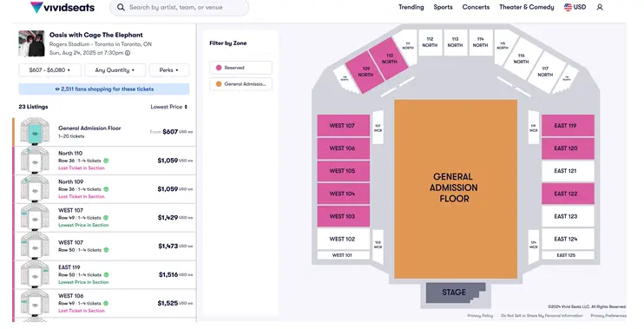Click the orange General Admission Floor area

(x=456, y=189)
